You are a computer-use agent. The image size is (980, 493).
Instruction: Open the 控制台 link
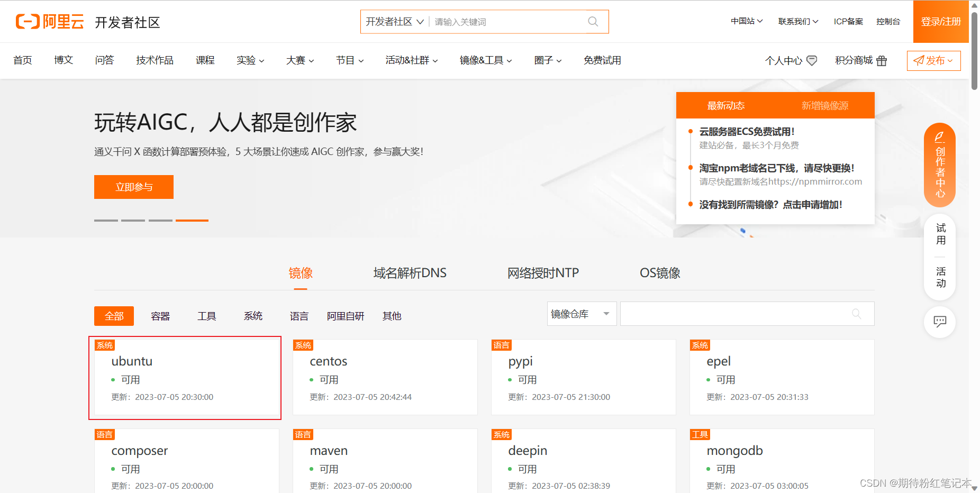click(x=888, y=21)
